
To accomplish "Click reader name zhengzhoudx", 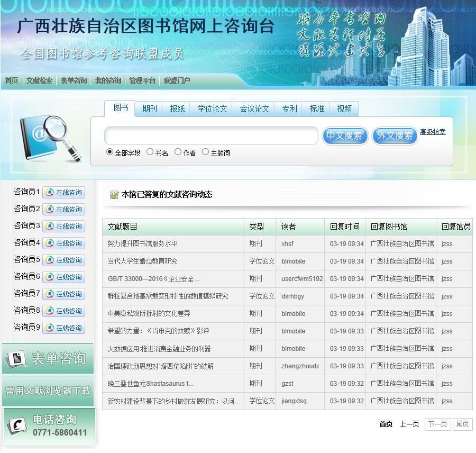I will pyautogui.click(x=300, y=366).
